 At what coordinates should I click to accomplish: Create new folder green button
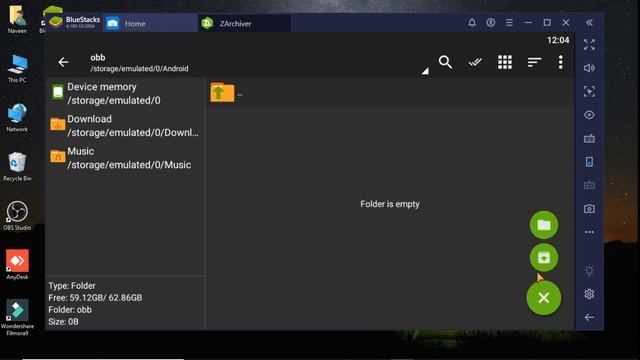[544, 225]
